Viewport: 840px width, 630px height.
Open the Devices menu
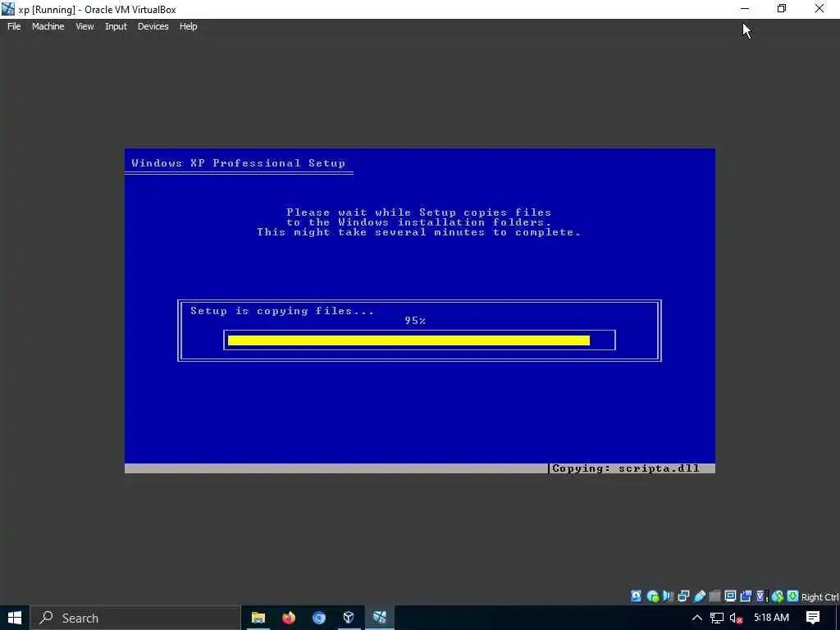pos(153,26)
